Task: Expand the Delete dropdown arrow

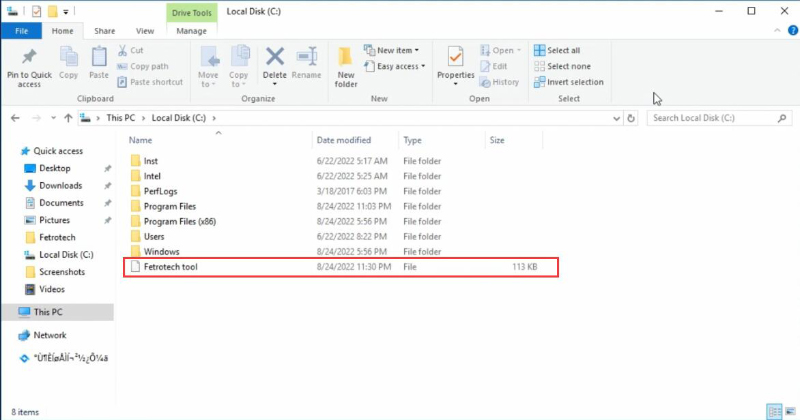Action: (x=274, y=84)
